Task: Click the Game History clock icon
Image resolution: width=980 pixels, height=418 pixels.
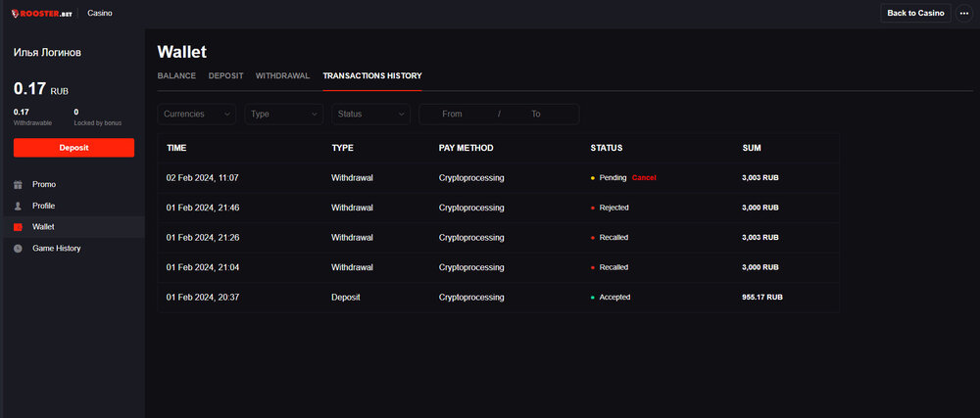Action: (18, 249)
